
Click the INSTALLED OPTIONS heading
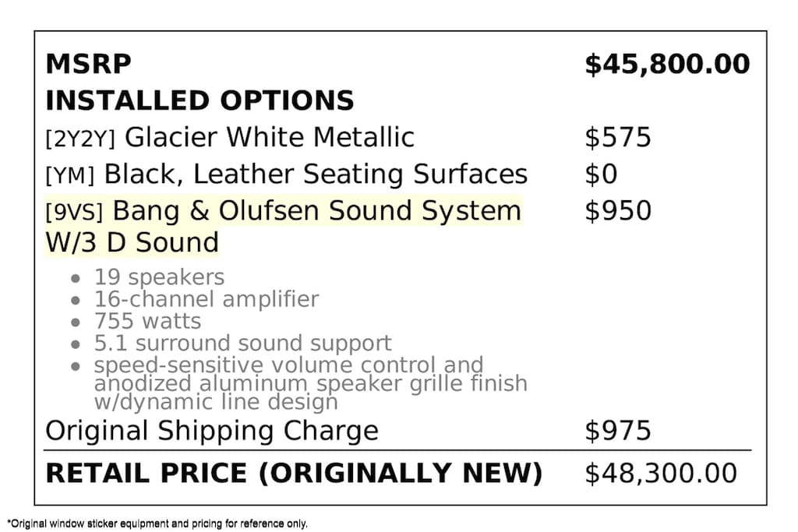tap(199, 100)
